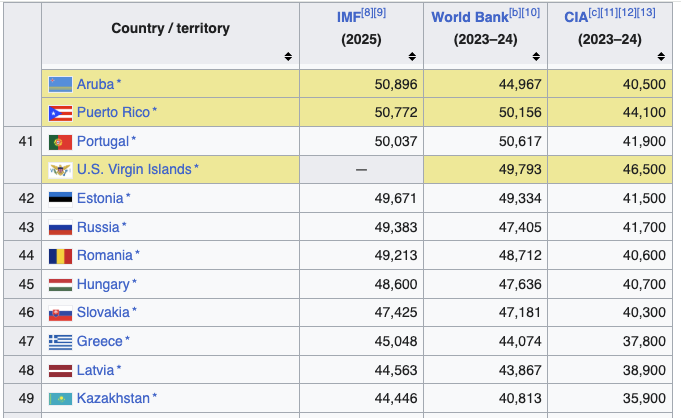681x418 pixels.
Task: Sort by World Bank column arrows
Action: (536, 56)
